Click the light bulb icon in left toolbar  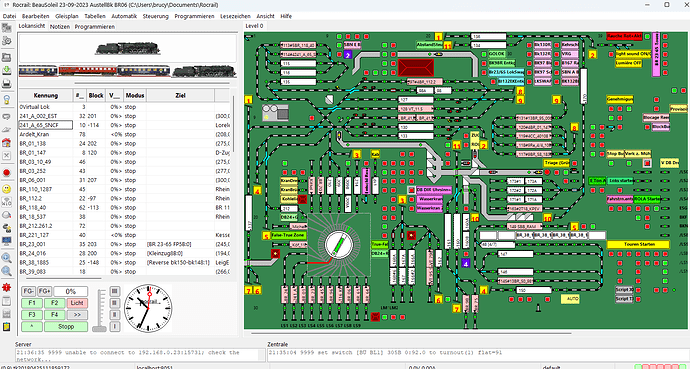(x=7, y=99)
